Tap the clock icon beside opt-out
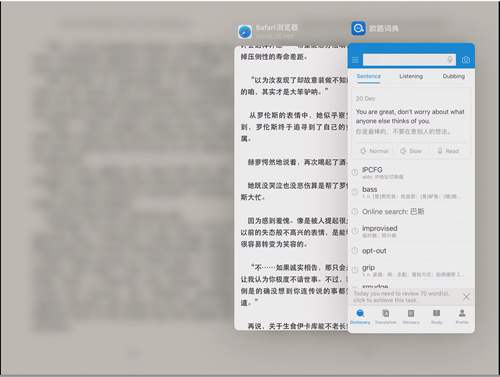The width and height of the screenshot is (500, 377). (x=355, y=251)
